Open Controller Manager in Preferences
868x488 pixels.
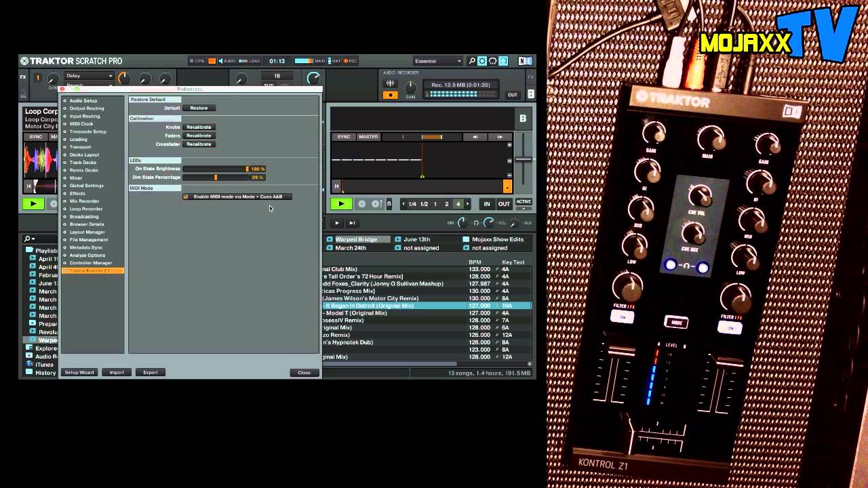tap(90, 263)
